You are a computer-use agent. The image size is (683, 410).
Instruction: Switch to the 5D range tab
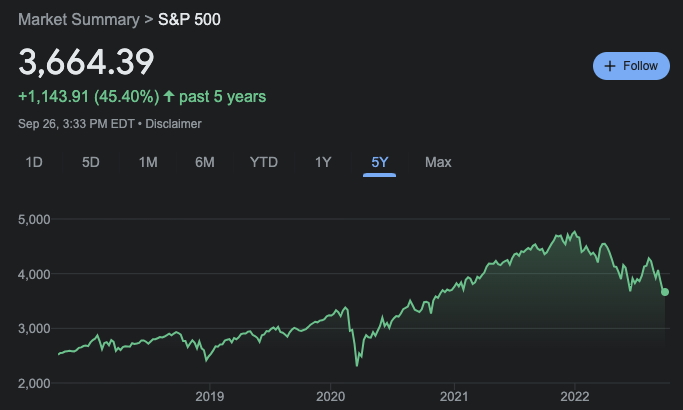[91, 162]
